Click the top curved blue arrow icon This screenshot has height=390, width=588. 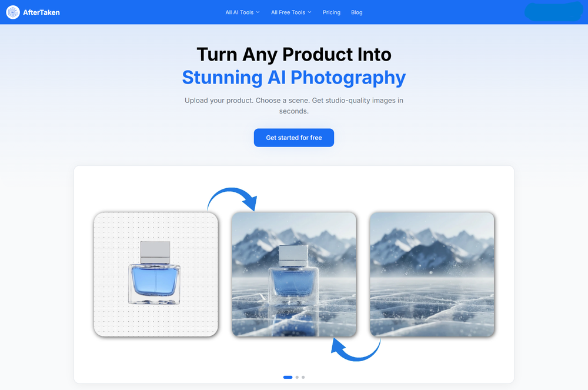(x=232, y=199)
